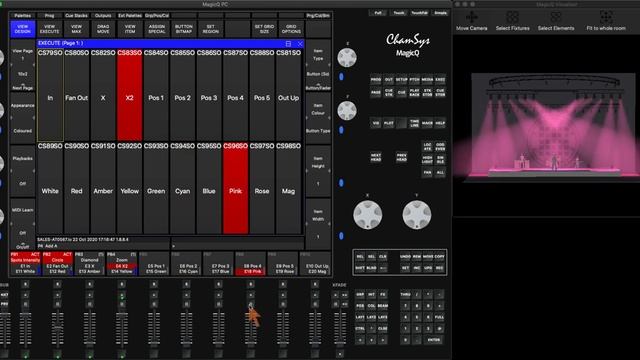Image resolution: width=640 pixels, height=360 pixels.
Task: Click the BEAM attribute key
Action: [383, 306]
